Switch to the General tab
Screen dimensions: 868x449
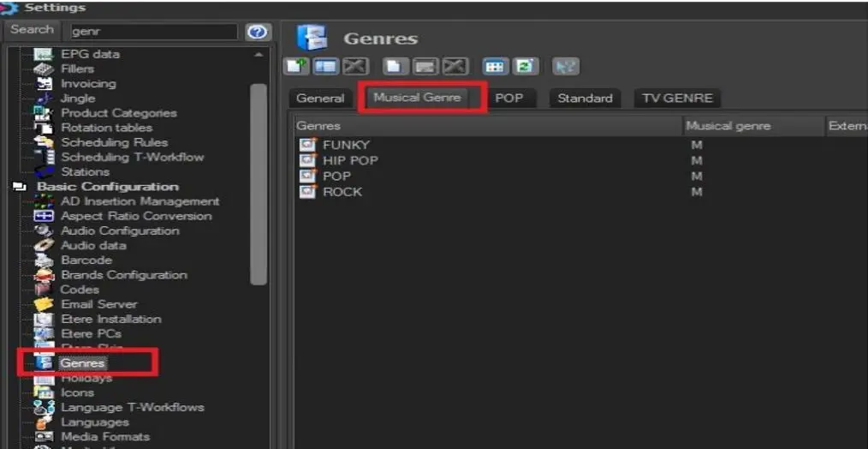[319, 99]
